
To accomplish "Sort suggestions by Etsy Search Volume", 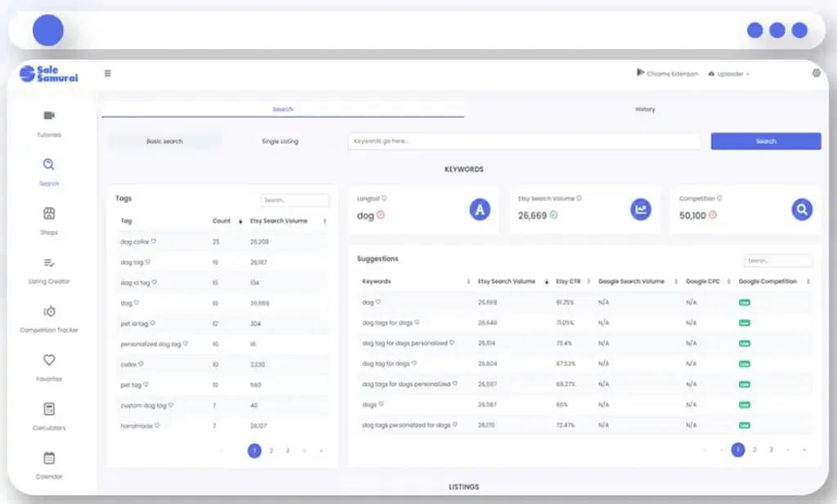I will coord(546,282).
